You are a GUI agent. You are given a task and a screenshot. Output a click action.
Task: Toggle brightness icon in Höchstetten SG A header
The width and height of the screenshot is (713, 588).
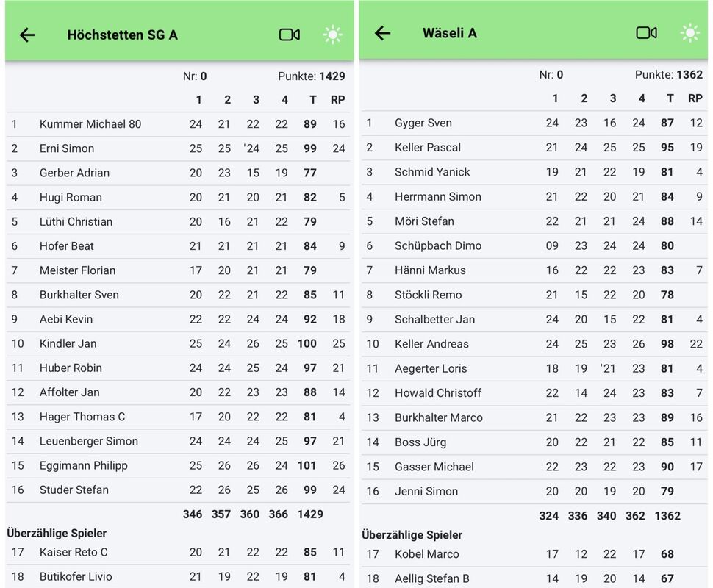pos(333,35)
